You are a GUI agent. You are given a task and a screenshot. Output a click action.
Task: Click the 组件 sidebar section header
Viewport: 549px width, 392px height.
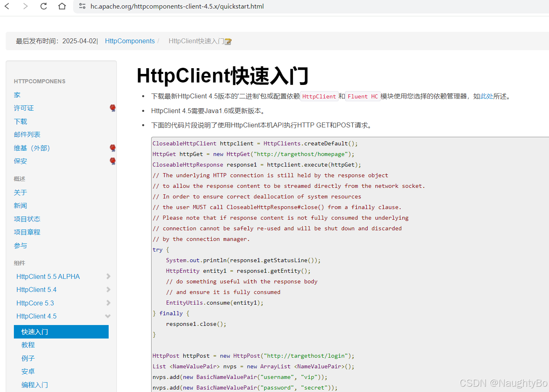(x=20, y=263)
